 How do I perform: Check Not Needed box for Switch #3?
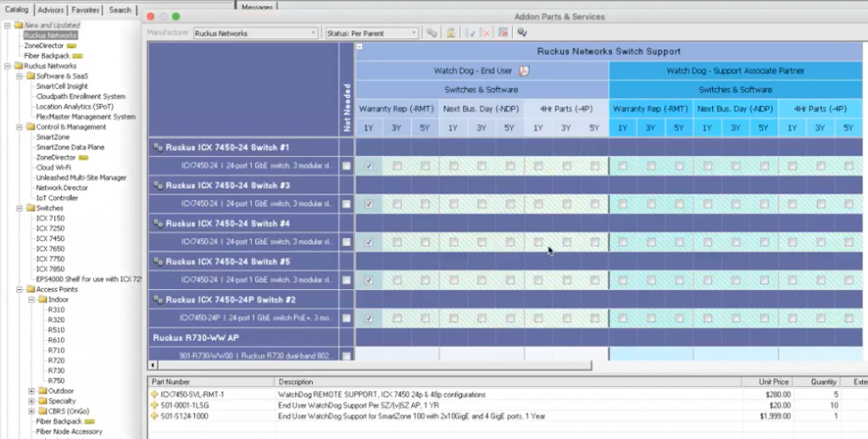tap(346, 204)
